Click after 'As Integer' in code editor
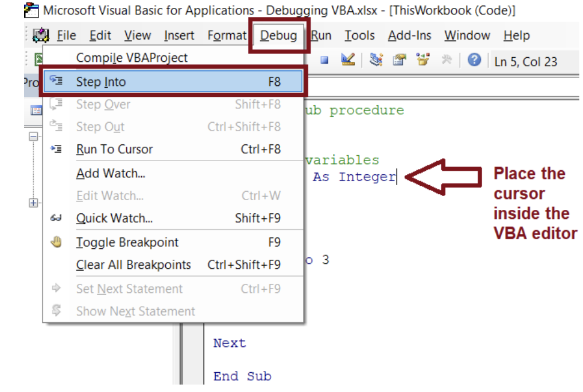The height and width of the screenshot is (392, 583). (x=397, y=177)
